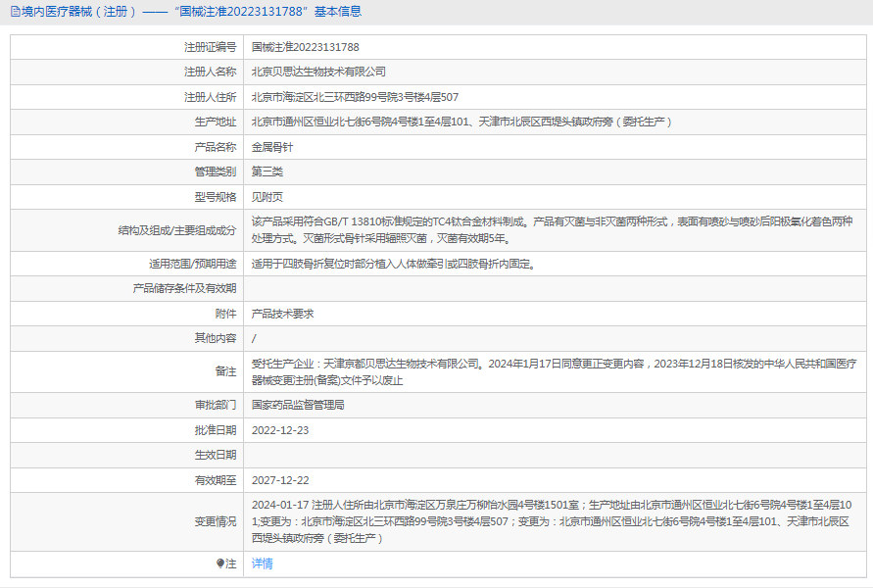Click the 有效期至 label
Screen dimensions: 873x588
click(216, 480)
